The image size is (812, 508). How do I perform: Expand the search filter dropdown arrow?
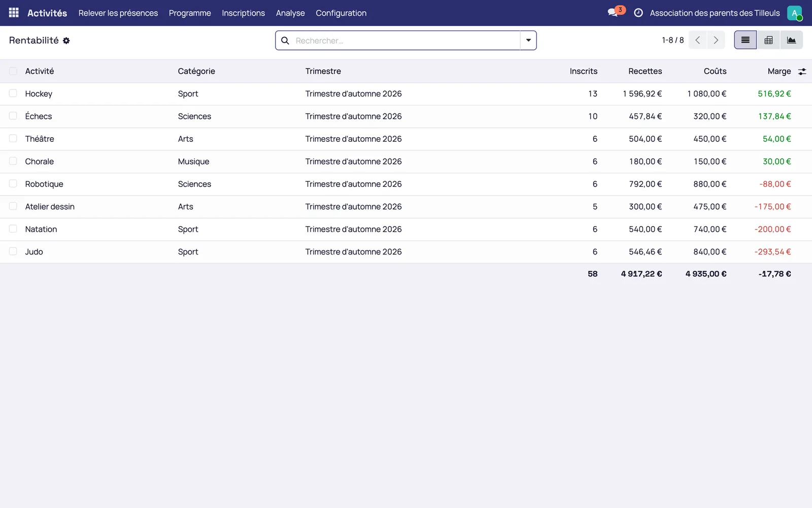tap(528, 40)
